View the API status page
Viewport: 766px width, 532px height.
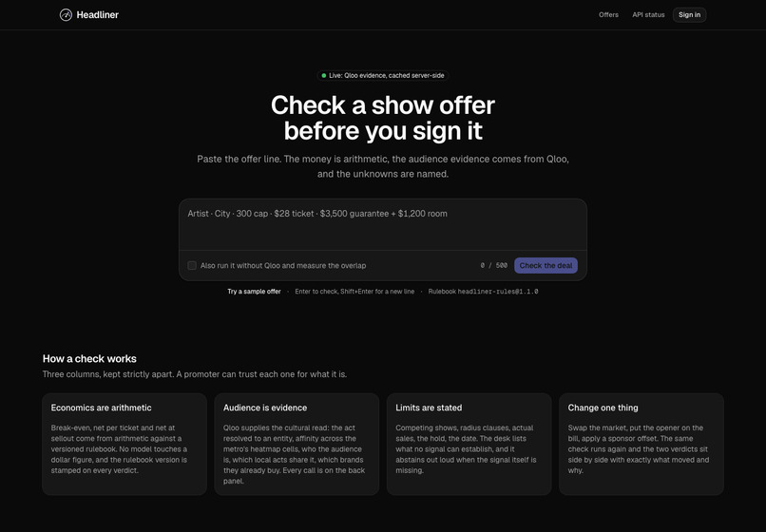(x=648, y=15)
